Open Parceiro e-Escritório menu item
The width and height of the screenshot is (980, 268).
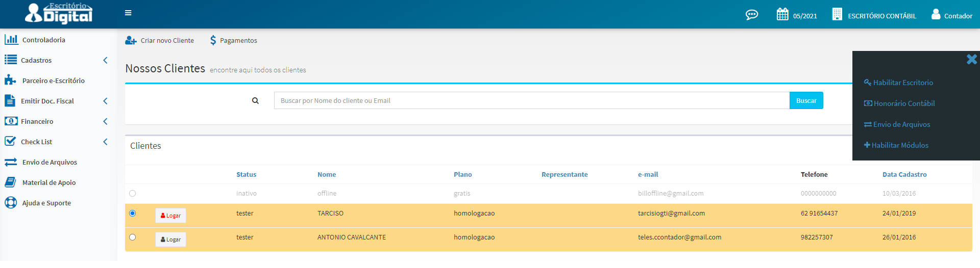[54, 81]
